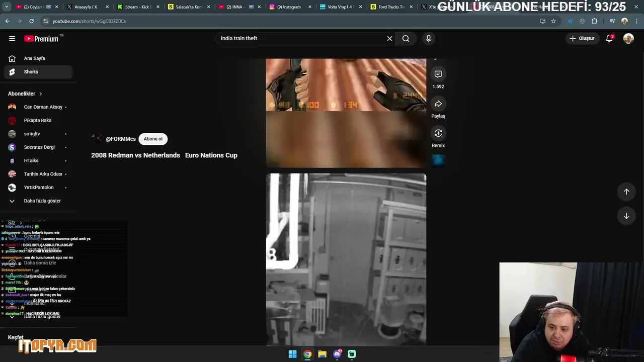Open the Oluştur create button
Screen dimensions: 644x362
[x=582, y=38]
